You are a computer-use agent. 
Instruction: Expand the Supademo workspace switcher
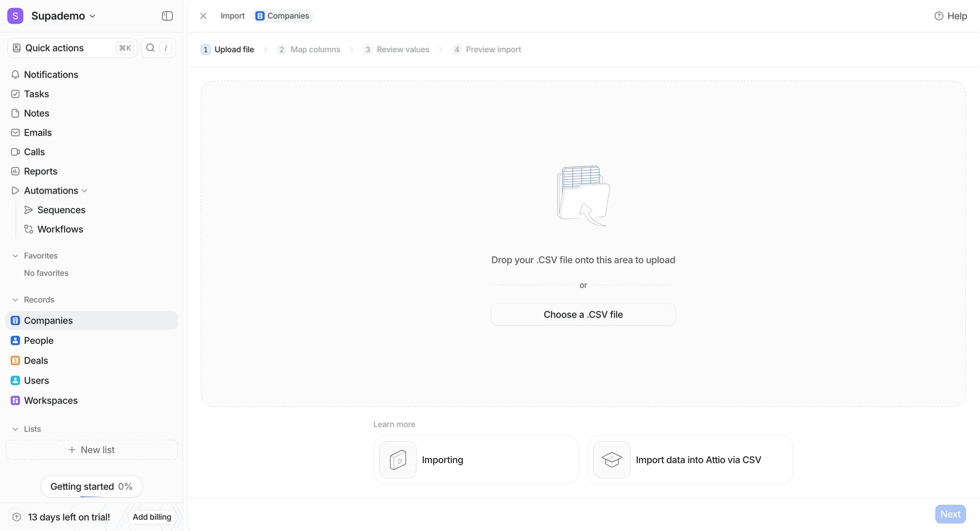[x=92, y=16]
